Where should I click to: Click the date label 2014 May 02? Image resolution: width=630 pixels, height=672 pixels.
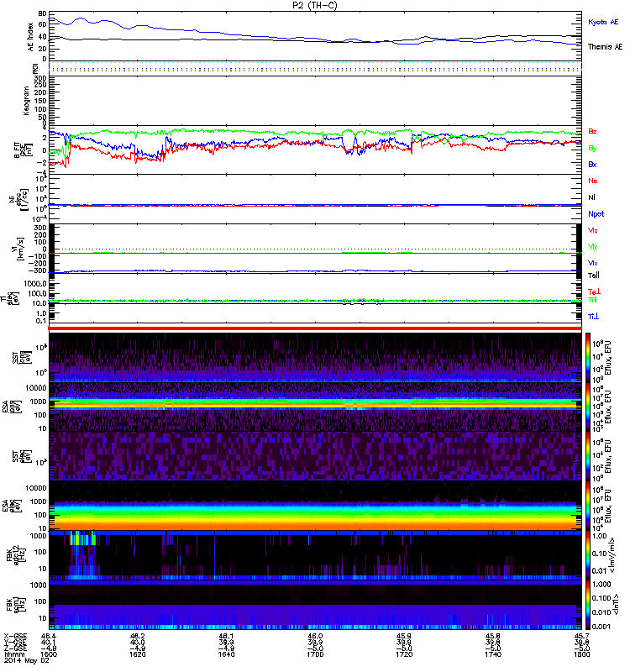click(27, 660)
